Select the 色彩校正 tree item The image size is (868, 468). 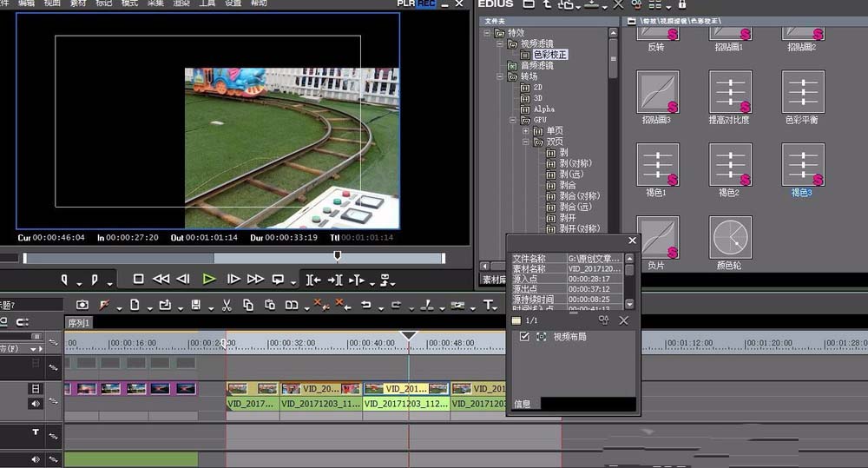click(549, 55)
